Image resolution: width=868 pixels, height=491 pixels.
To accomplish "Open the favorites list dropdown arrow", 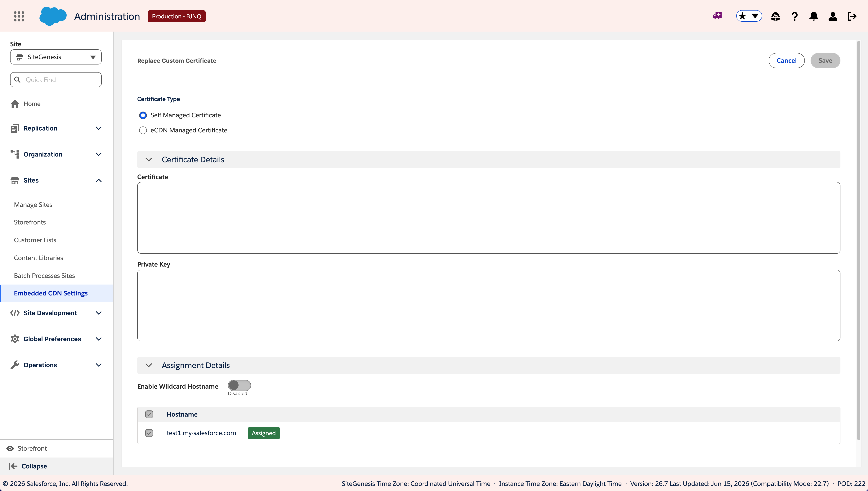I will [755, 16].
